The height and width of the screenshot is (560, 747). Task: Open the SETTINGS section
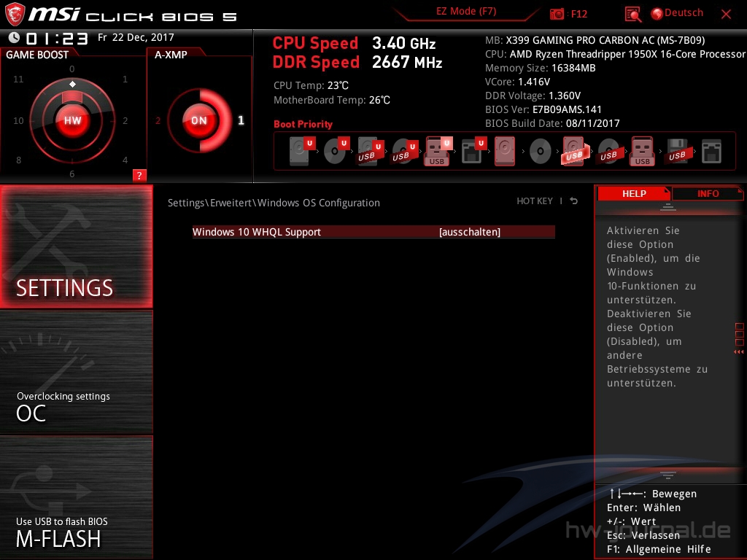tap(76, 246)
